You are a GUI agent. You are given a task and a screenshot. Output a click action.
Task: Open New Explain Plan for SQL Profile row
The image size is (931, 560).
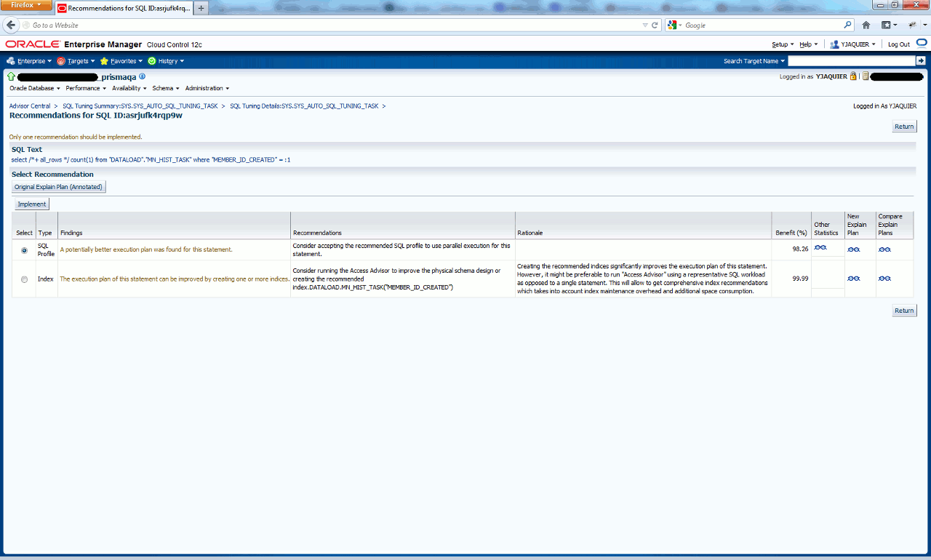[854, 249]
